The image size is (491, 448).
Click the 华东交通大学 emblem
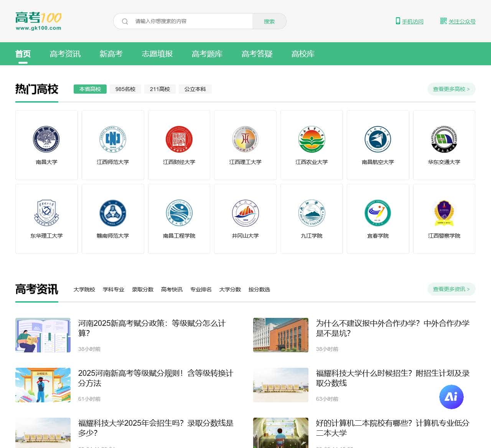pyautogui.click(x=444, y=139)
